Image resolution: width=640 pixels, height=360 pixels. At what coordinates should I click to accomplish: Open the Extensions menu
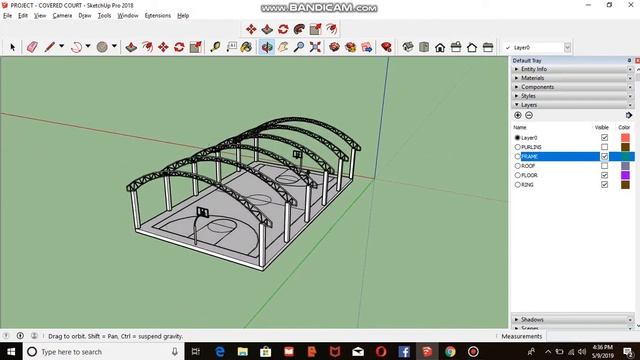[x=158, y=16]
